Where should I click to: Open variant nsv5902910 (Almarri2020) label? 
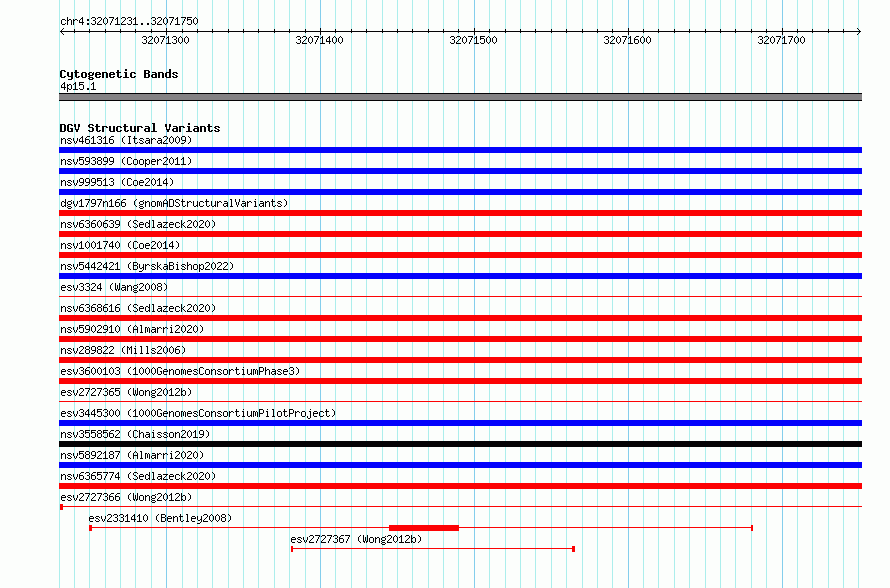(x=132, y=329)
